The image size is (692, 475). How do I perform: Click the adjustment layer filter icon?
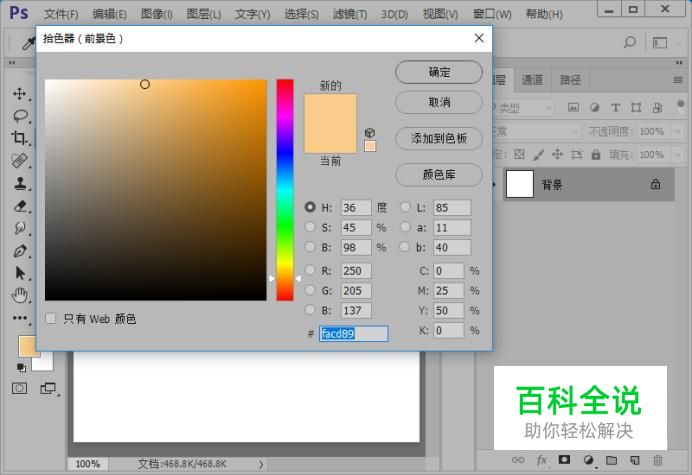tap(594, 107)
